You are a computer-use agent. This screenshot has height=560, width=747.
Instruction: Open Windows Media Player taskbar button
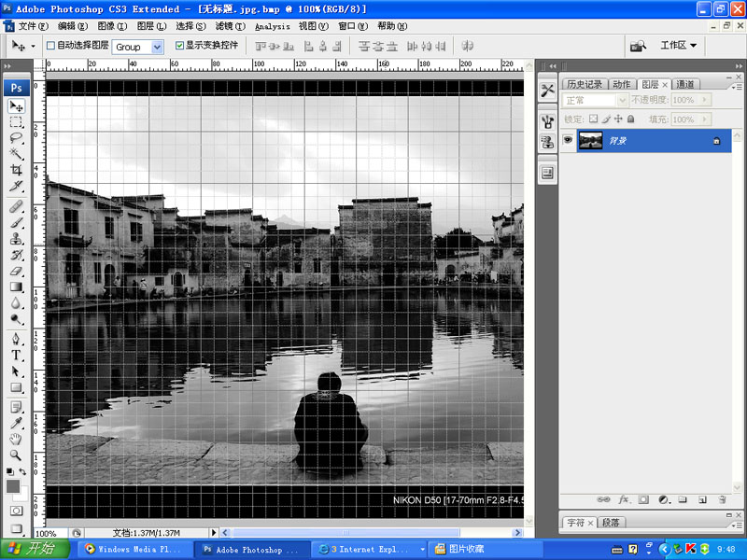tap(133, 550)
